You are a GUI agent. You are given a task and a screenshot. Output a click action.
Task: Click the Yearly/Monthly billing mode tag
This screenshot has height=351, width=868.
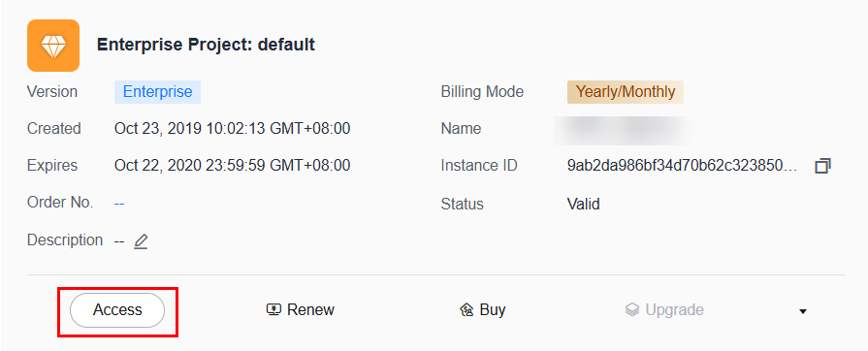[x=626, y=92]
